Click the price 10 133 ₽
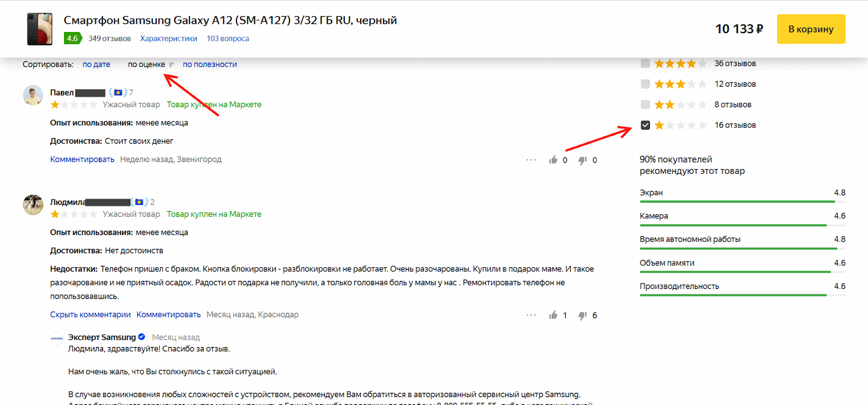 coord(739,29)
